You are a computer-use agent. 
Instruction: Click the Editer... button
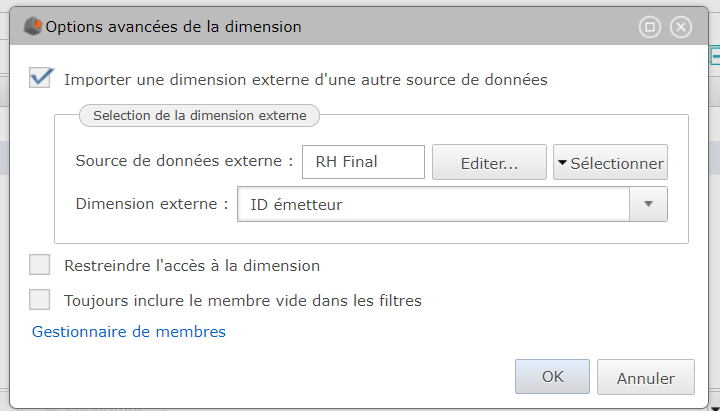[489, 162]
